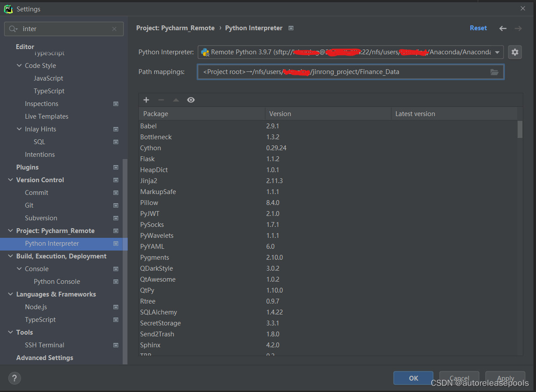Select the Pillow package row
Viewport: 536px width, 392px height.
coord(328,203)
